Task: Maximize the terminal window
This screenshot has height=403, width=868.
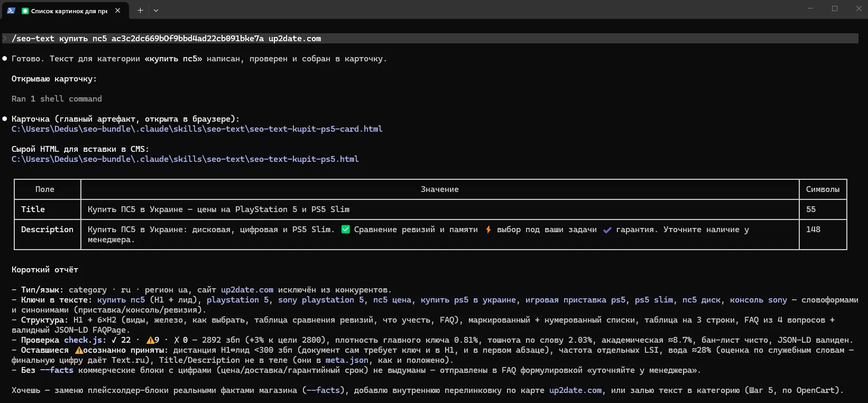Action: tap(835, 8)
